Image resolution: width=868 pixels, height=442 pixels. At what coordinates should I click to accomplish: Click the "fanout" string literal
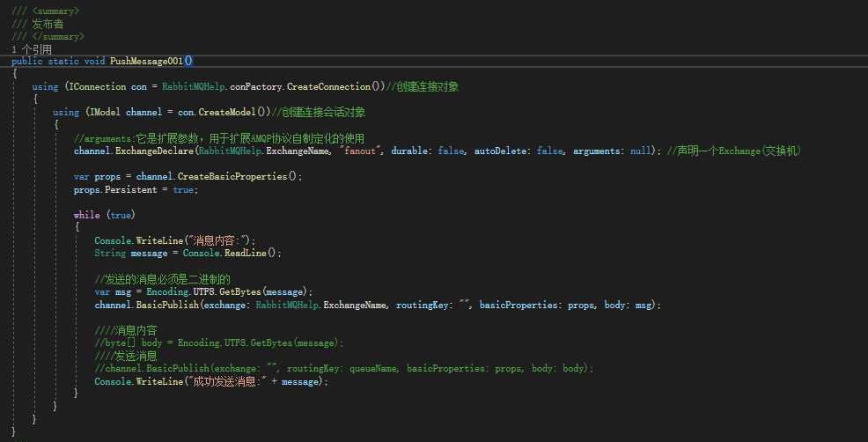click(x=365, y=151)
